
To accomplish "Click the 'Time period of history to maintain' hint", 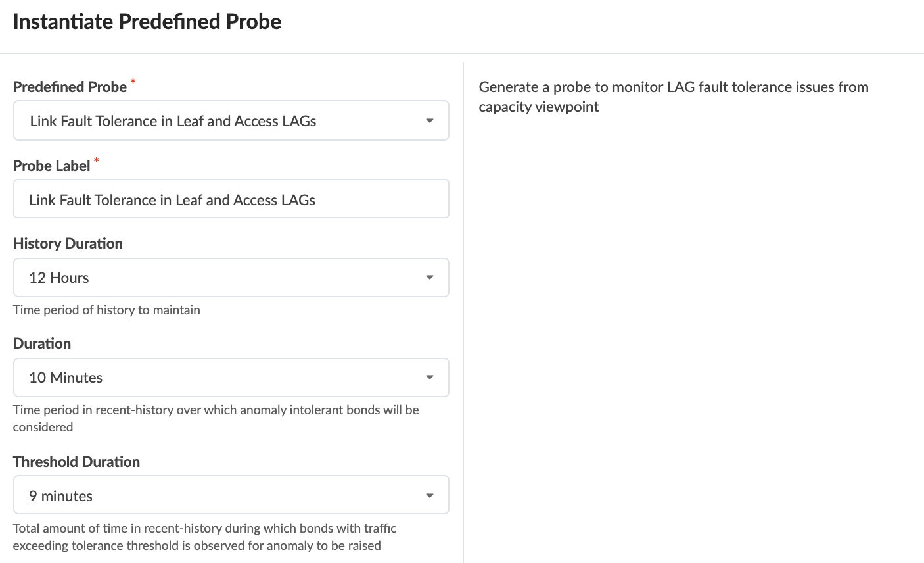I will [x=106, y=310].
